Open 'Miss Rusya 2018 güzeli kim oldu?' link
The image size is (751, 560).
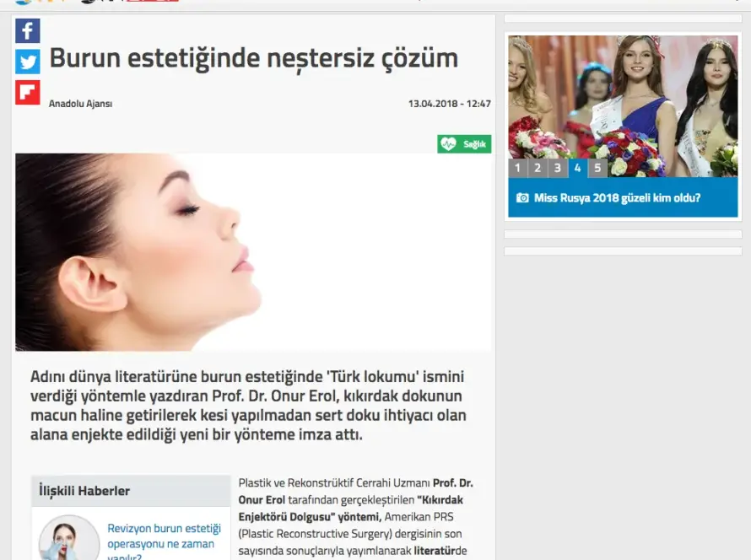pyautogui.click(x=618, y=199)
